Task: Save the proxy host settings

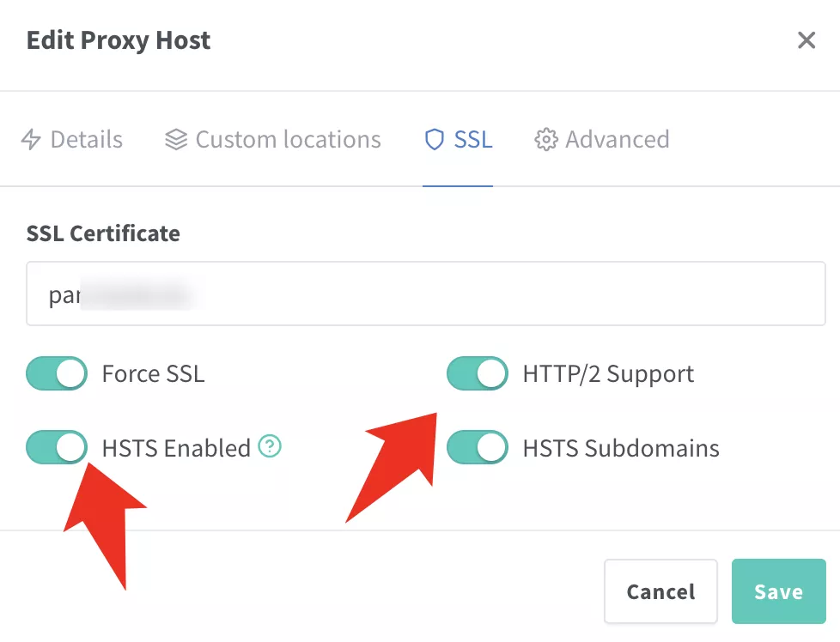Action: [x=779, y=591]
